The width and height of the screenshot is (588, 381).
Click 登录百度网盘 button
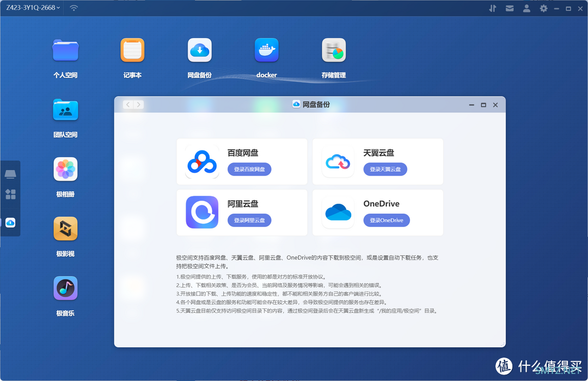(249, 170)
